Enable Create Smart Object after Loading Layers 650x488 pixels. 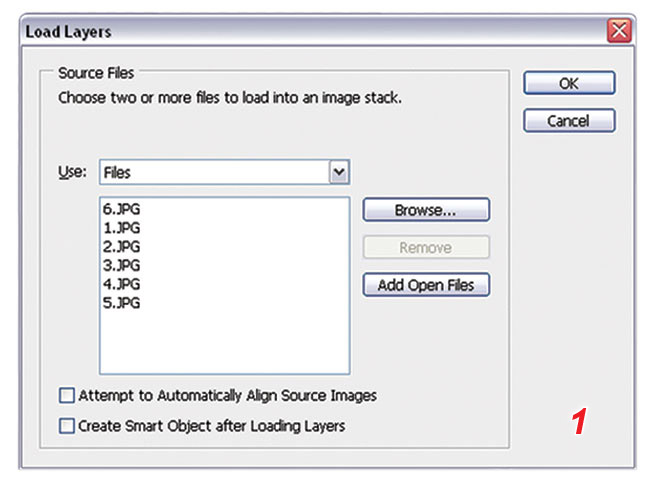67,426
